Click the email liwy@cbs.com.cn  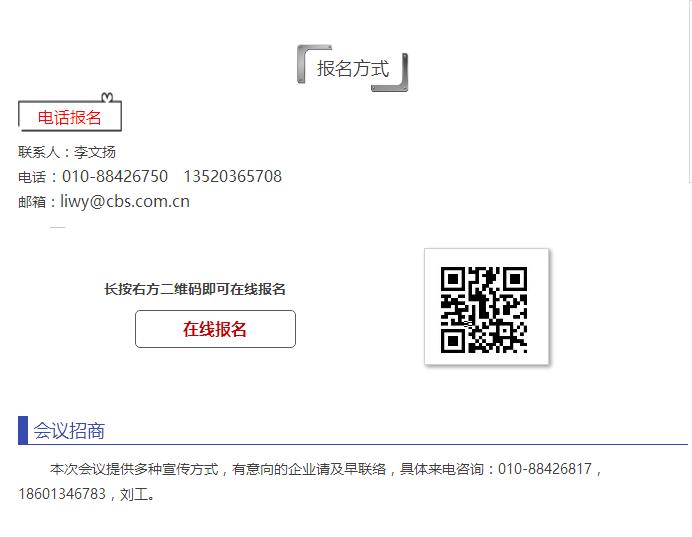[x=125, y=202]
